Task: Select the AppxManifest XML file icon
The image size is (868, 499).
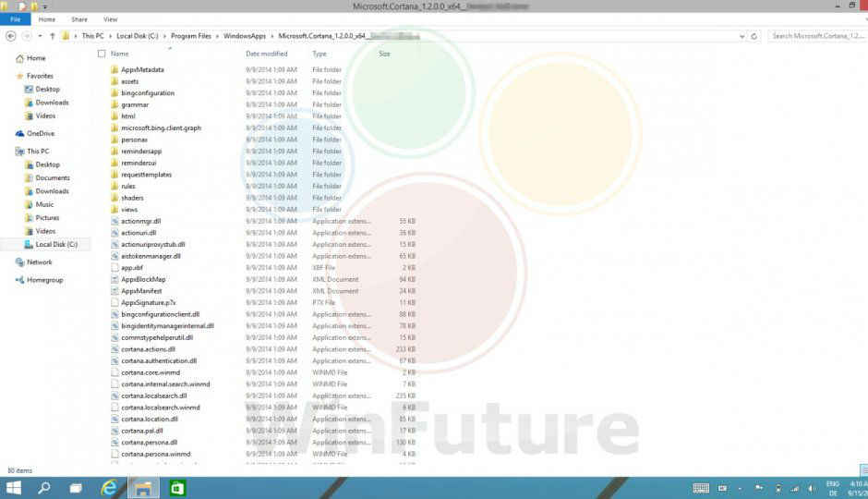Action: (115, 291)
